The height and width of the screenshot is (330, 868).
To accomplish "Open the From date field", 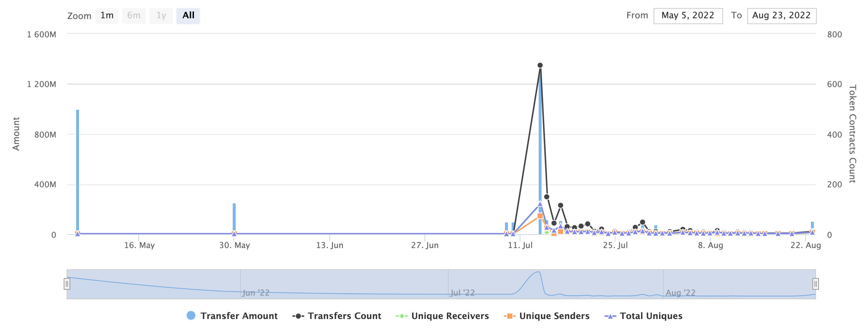I will tap(688, 16).
